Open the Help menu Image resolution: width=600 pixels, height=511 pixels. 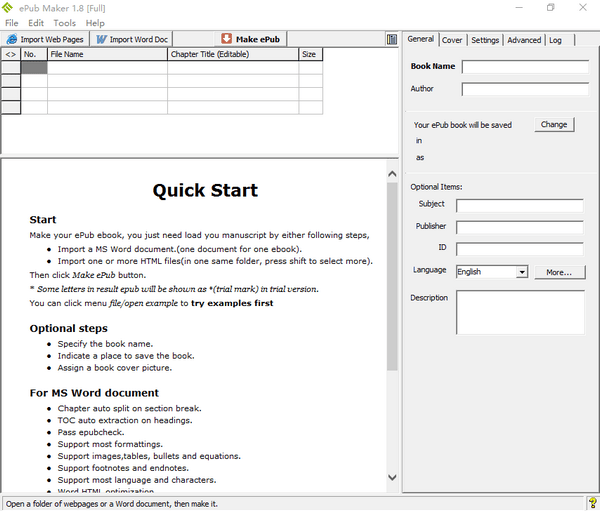tap(95, 23)
